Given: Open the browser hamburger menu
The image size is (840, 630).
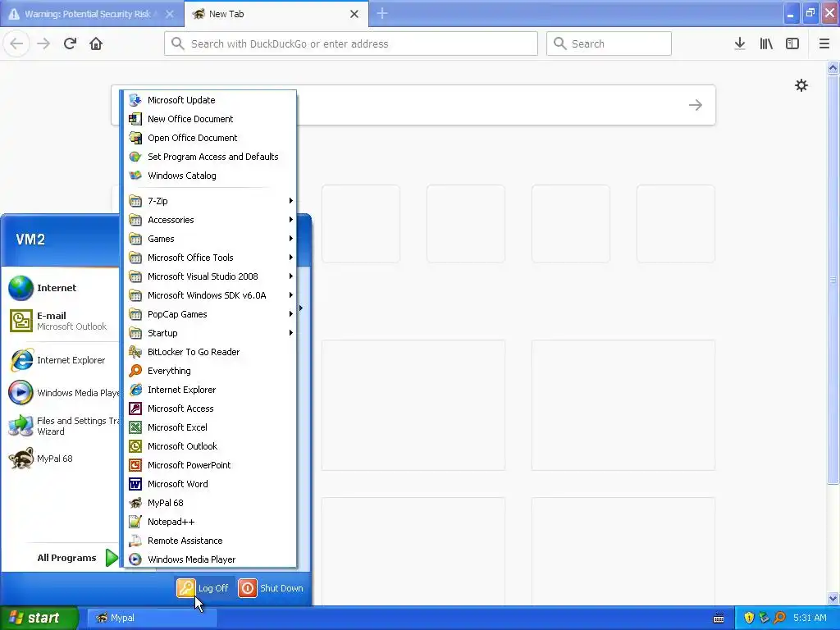Looking at the screenshot, I should (824, 43).
